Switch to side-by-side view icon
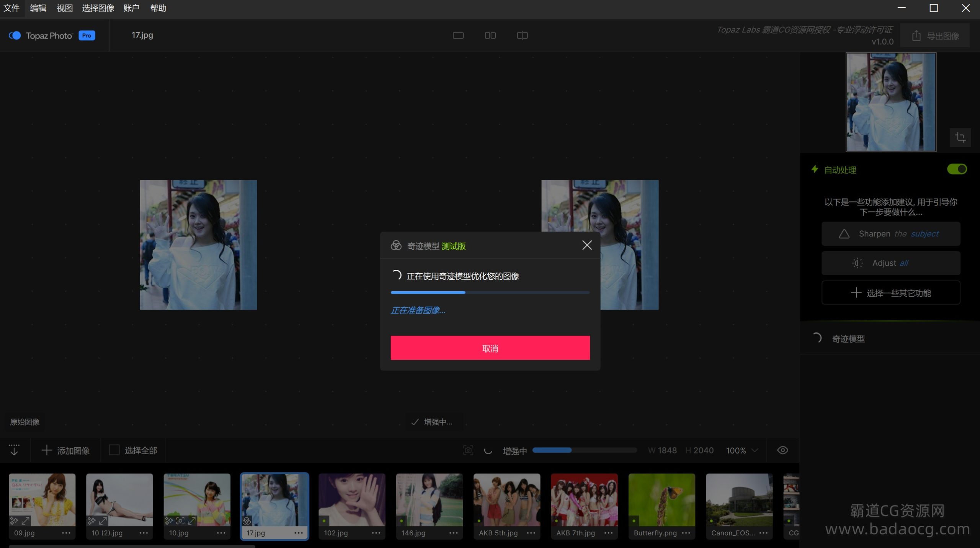This screenshot has height=548, width=980. point(490,36)
